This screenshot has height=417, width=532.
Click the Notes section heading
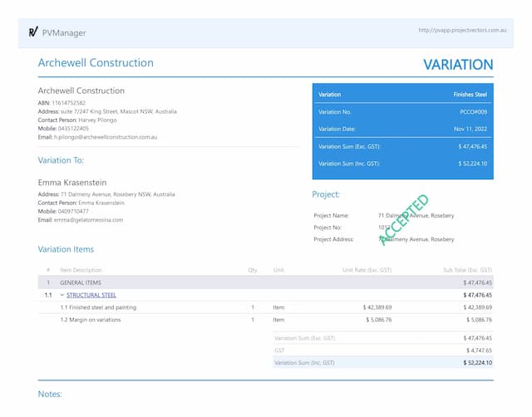(50, 394)
